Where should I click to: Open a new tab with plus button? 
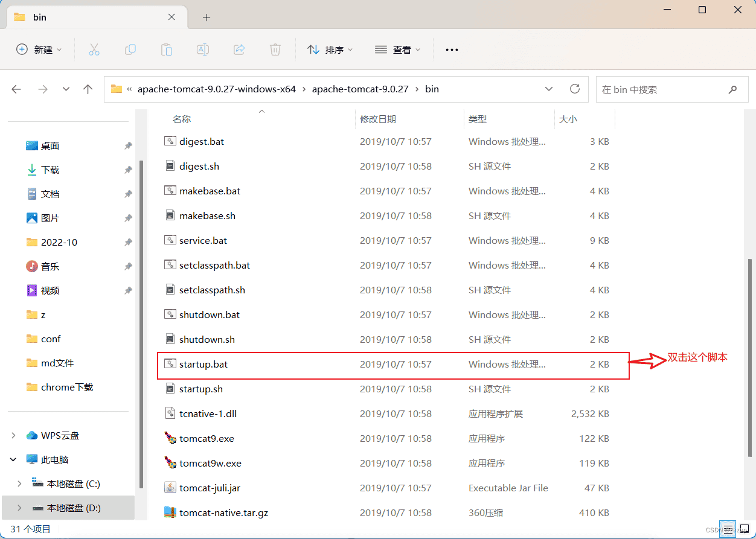point(207,18)
